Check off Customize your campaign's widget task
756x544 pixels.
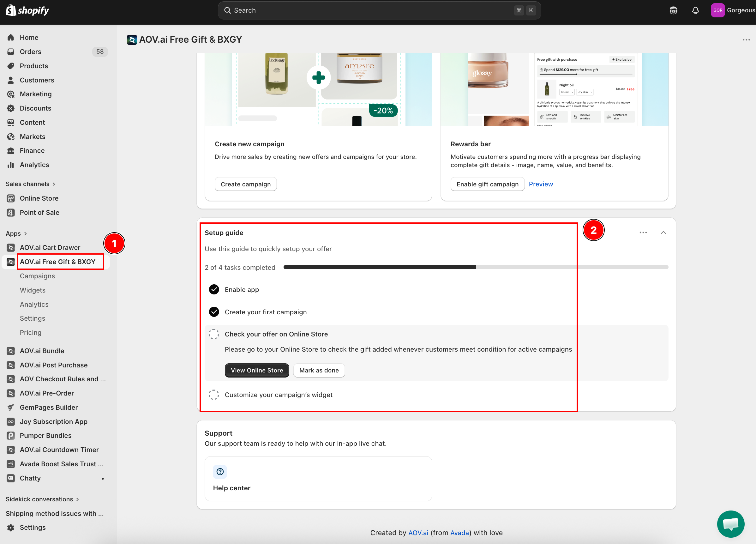coord(214,395)
